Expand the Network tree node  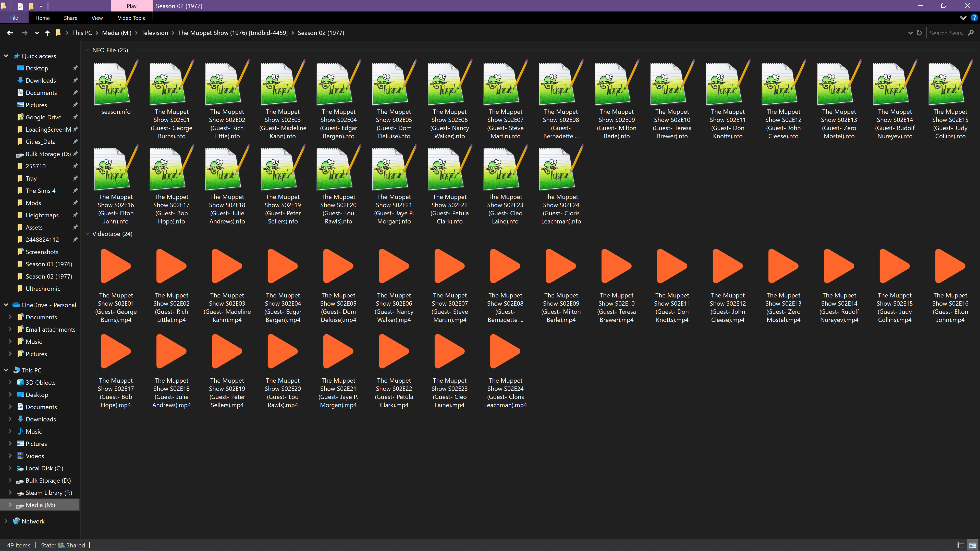pos(6,521)
